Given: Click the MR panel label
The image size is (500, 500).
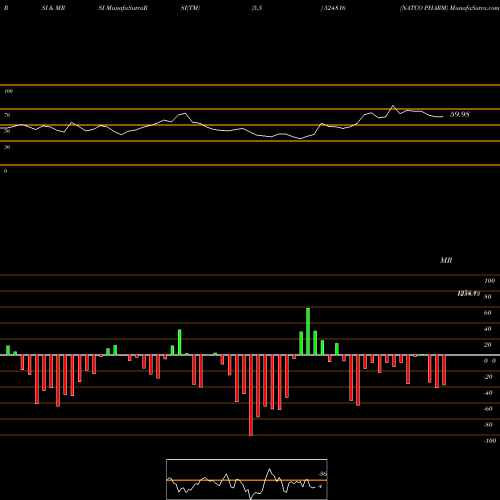Looking at the screenshot, I should (x=446, y=260).
